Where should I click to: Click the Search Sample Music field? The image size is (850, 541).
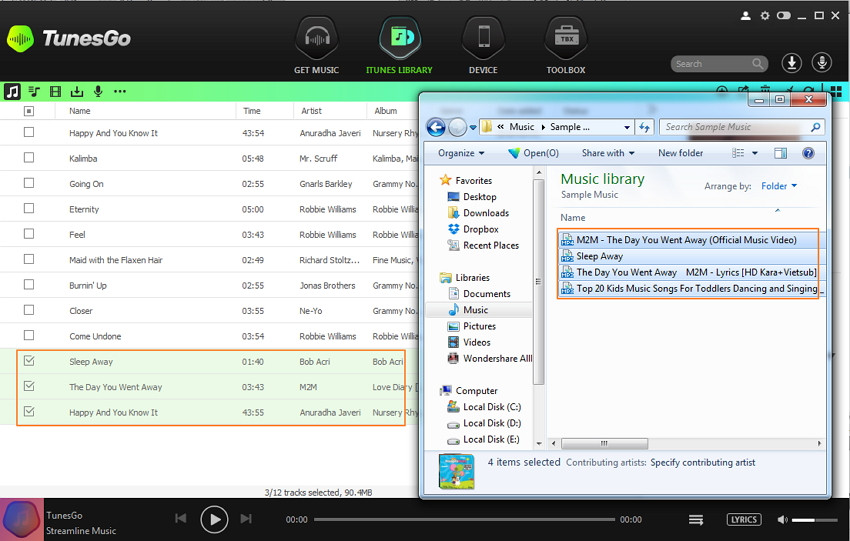(740, 127)
